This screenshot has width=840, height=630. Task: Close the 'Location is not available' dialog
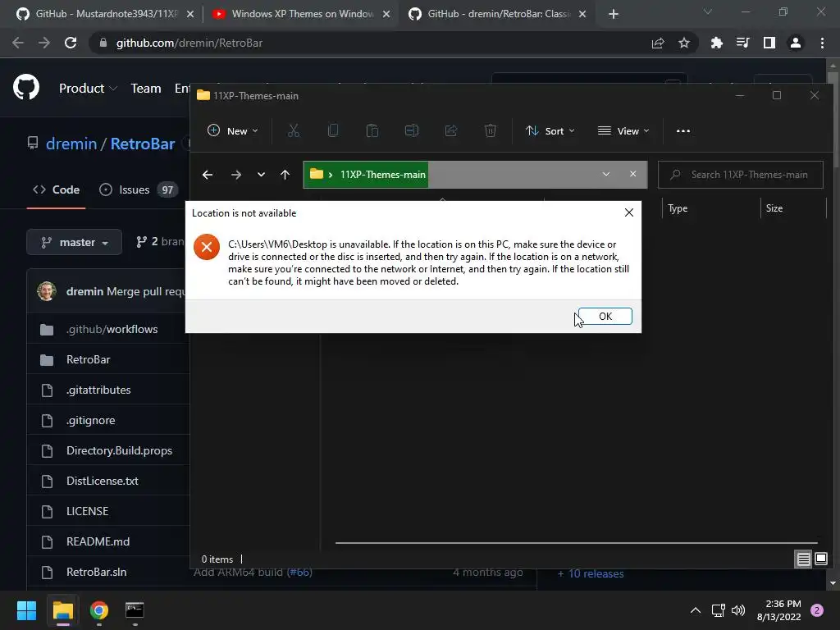point(629,212)
